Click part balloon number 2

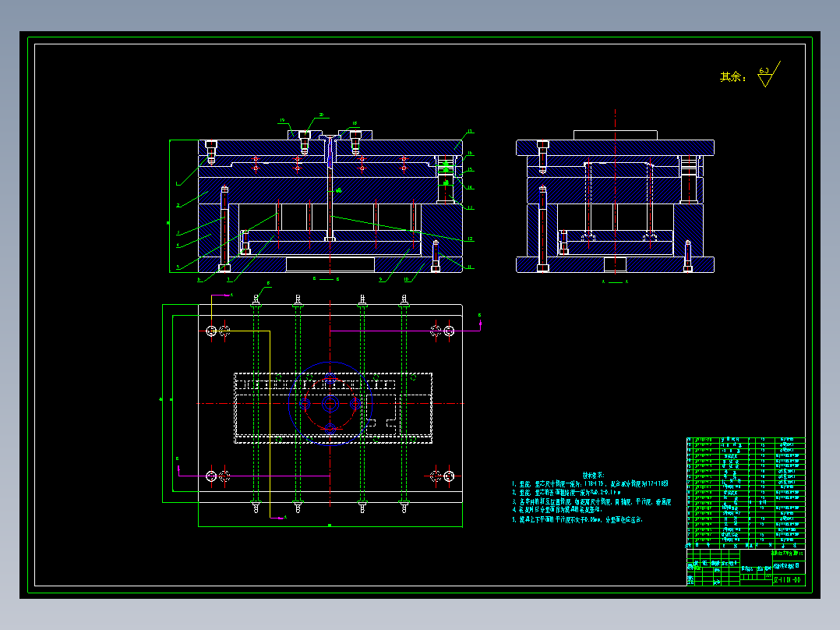(178, 205)
